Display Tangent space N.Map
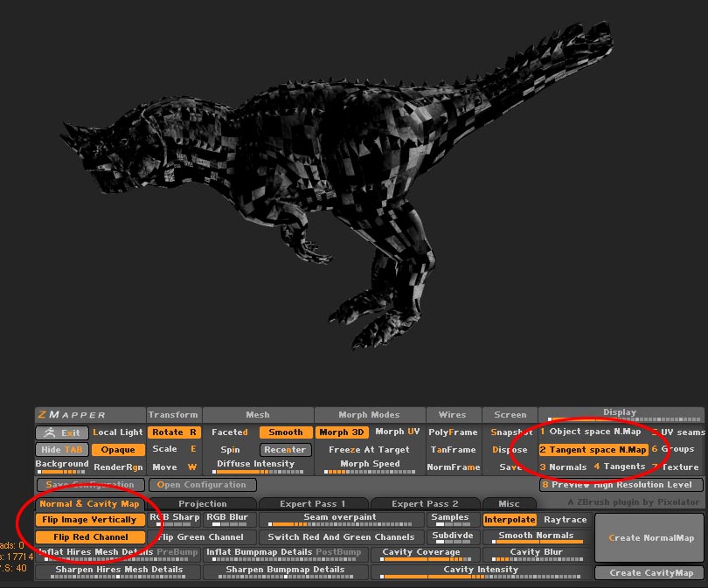The width and height of the screenshot is (708, 588). (x=593, y=449)
